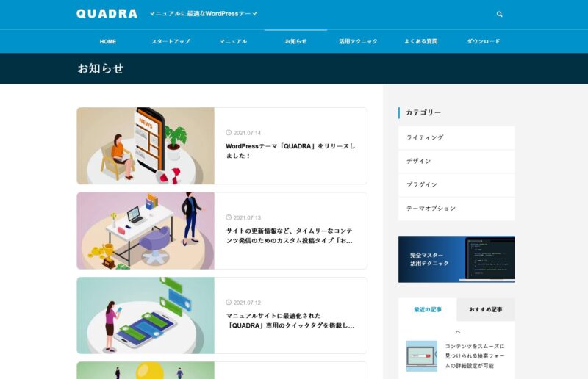Image resolution: width=588 pixels, height=379 pixels.
Task: Click the date 2021.07.14
Action: [247, 133]
